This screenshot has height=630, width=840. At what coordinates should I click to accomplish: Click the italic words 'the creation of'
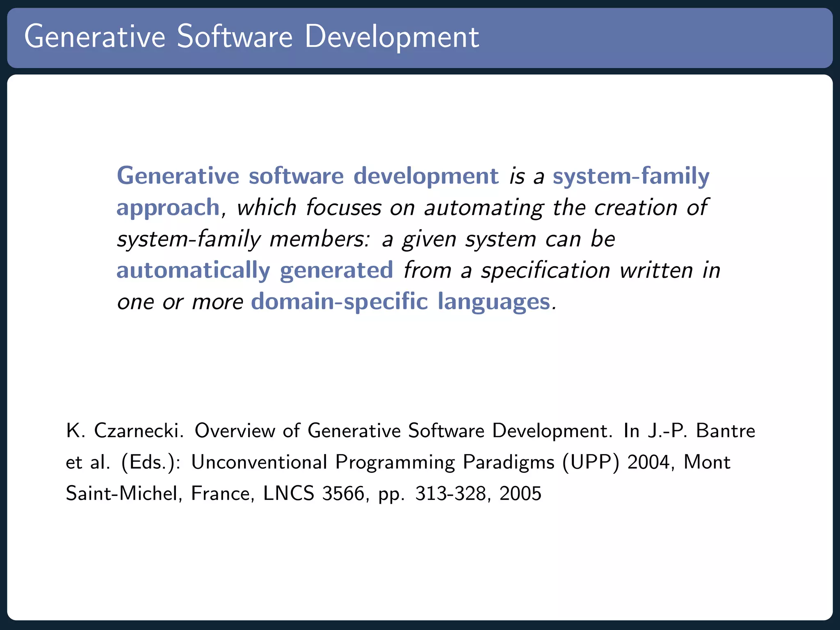pyautogui.click(x=630, y=208)
